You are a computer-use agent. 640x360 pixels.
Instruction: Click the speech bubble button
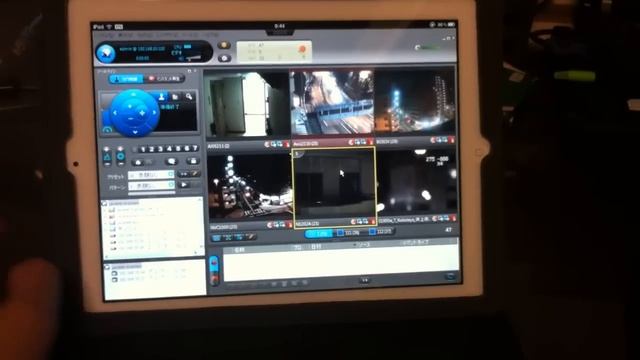172,162
